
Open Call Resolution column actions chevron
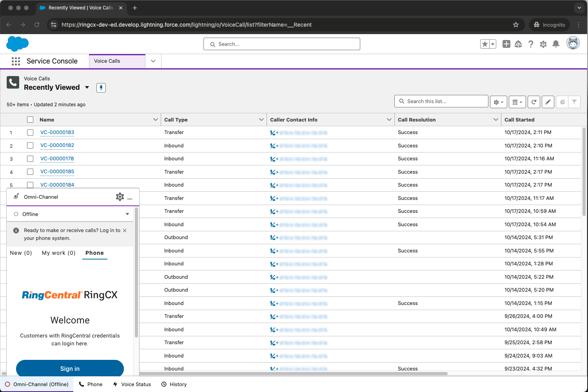(x=496, y=120)
